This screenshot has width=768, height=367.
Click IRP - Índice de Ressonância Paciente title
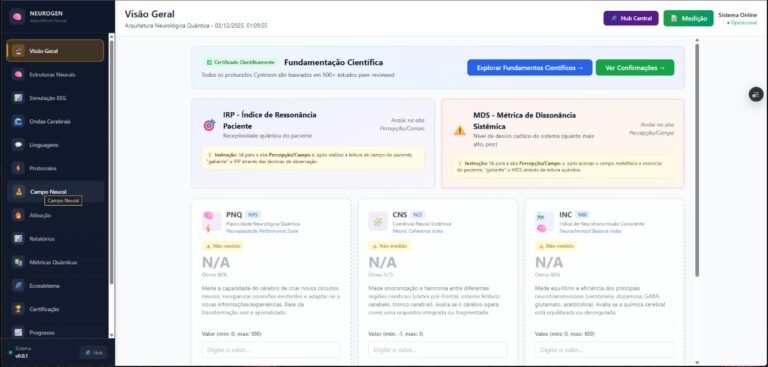pyautogui.click(x=269, y=120)
